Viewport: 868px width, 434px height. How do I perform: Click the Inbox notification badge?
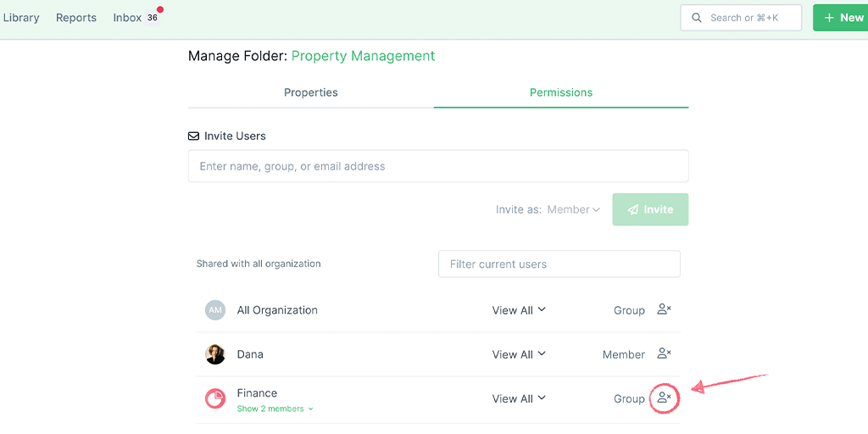[153, 18]
